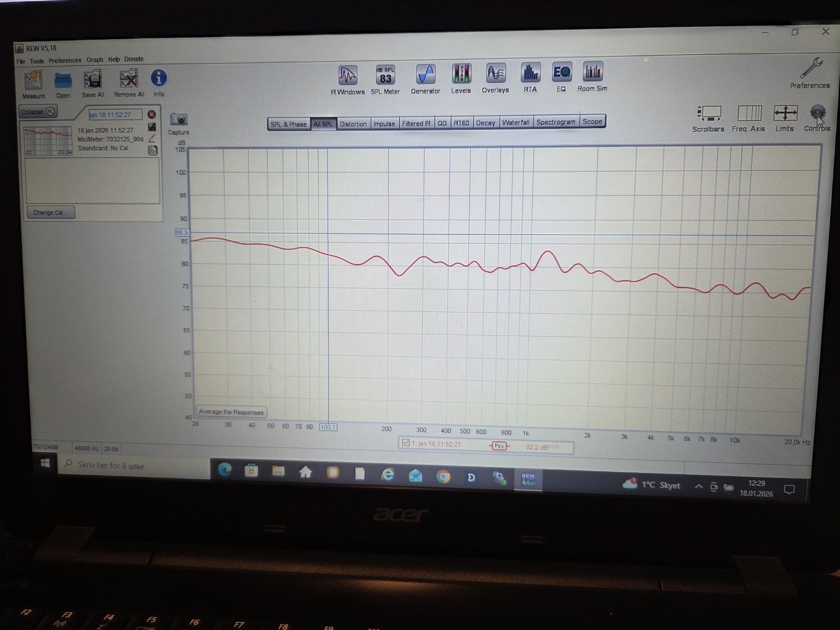840x630 pixels.
Task: Open the File menu
Action: pyautogui.click(x=20, y=61)
